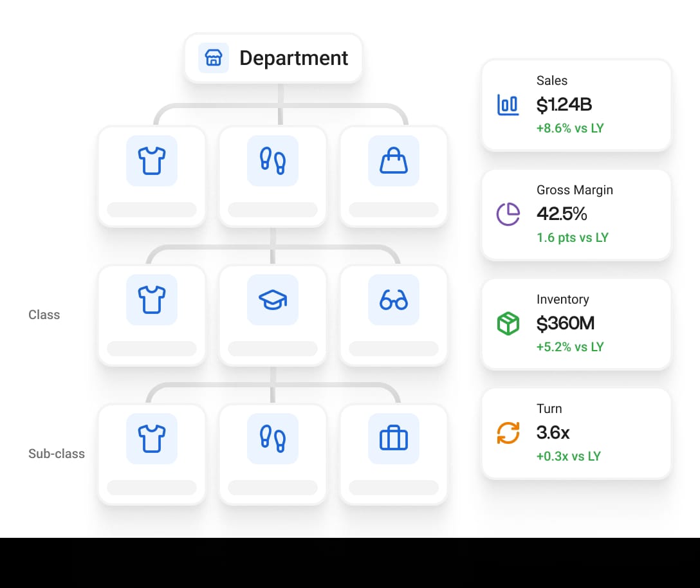Viewport: 700px width, 588px height.
Task: Select the Sub-class row label
Action: [x=56, y=454]
